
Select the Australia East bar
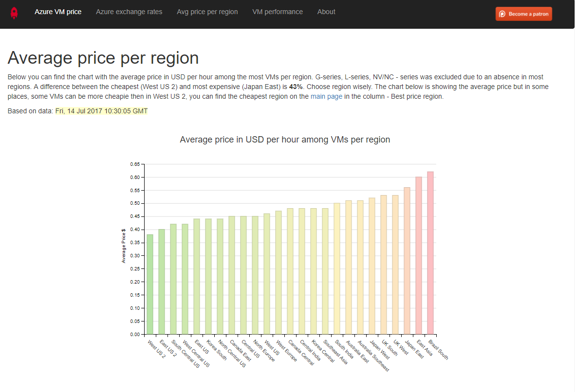(349, 267)
